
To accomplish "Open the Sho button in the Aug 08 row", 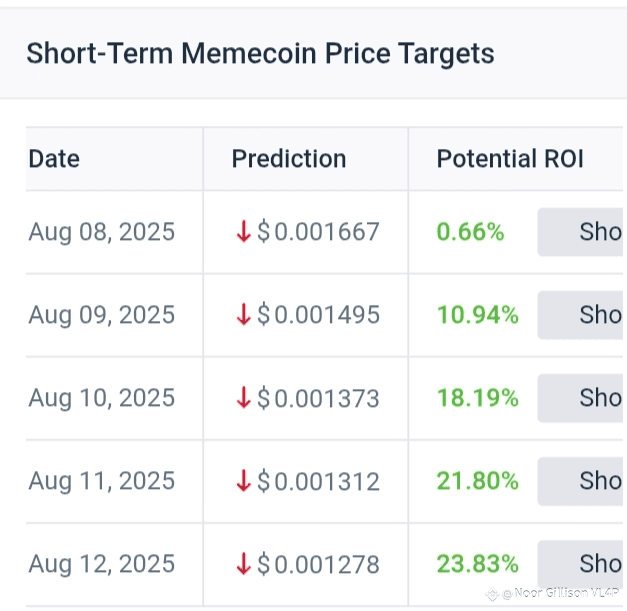I will tap(582, 232).
